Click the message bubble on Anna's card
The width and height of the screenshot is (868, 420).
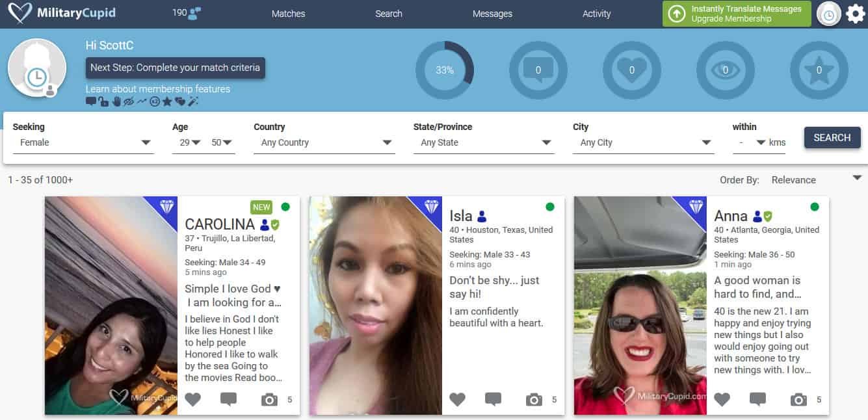(757, 399)
